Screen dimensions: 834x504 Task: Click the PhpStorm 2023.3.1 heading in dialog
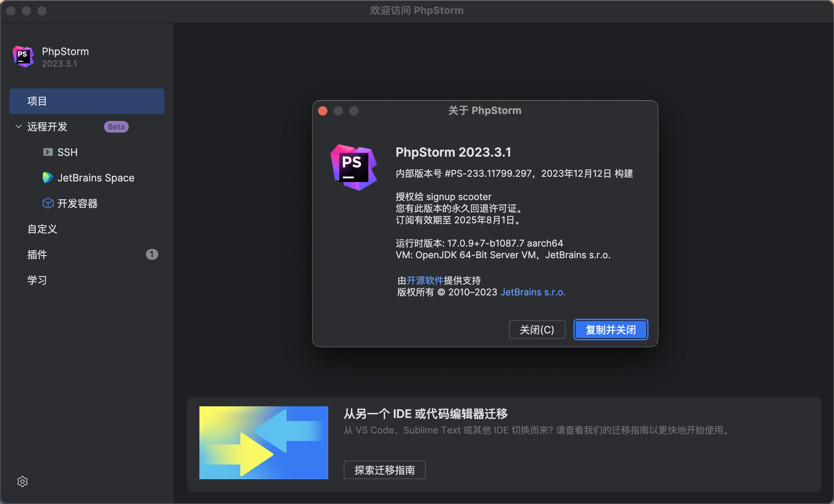pos(453,152)
